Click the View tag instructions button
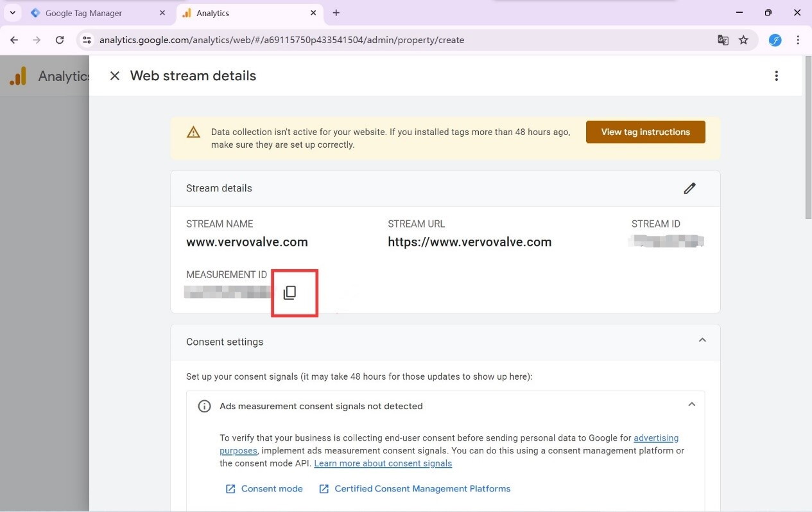812x512 pixels. (646, 132)
